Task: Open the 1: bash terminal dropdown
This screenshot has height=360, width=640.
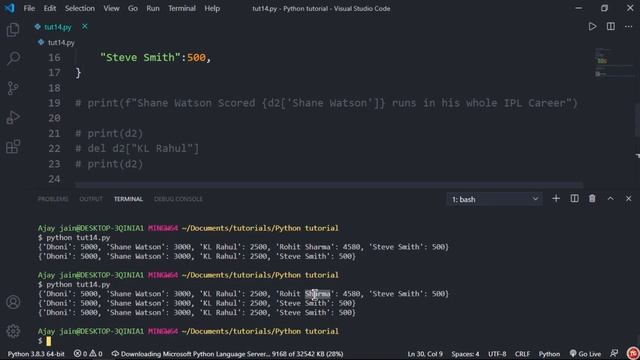Action: pos(494,199)
